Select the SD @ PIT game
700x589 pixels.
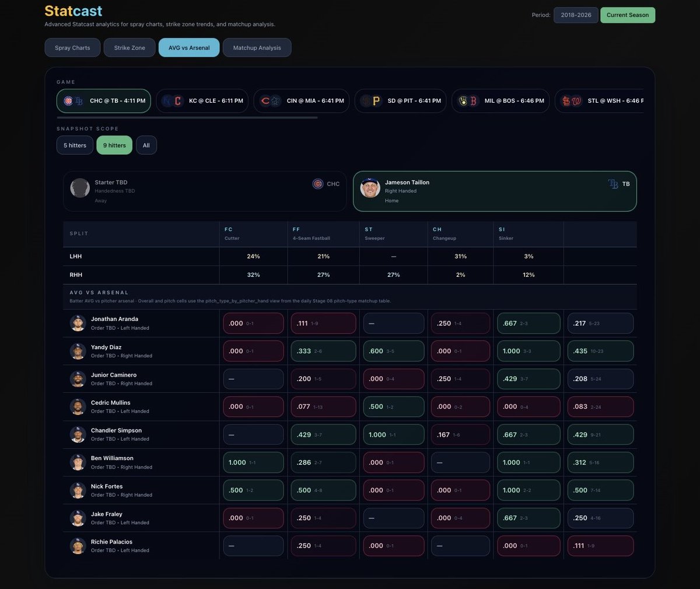point(401,101)
